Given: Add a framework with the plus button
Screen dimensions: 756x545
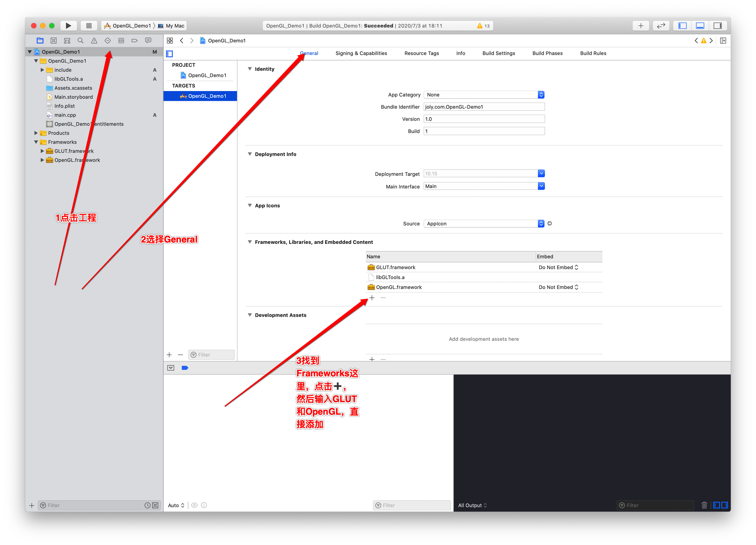Looking at the screenshot, I should click(372, 298).
